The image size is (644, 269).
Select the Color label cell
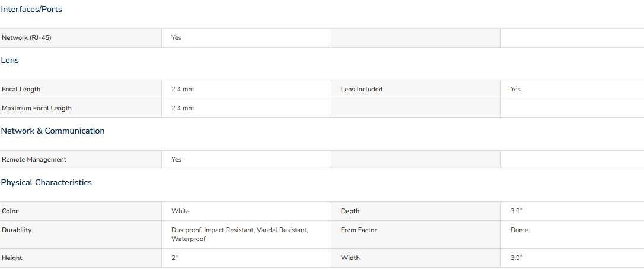81,211
